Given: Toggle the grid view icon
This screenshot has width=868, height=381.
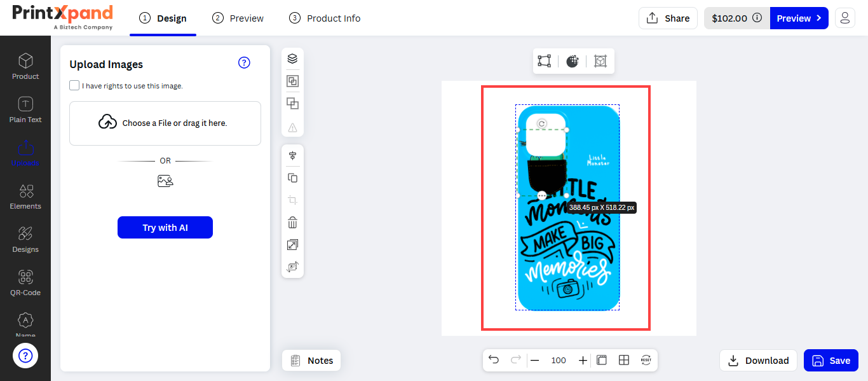Looking at the screenshot, I should pos(624,360).
